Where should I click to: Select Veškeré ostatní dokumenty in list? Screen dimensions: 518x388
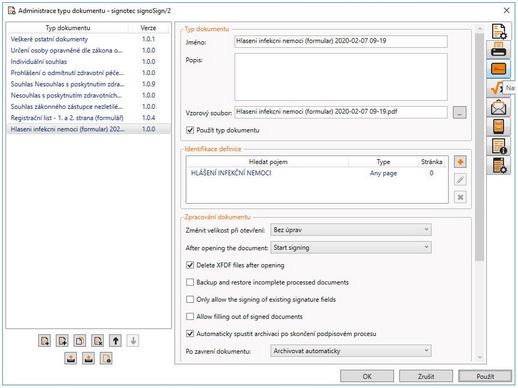click(88, 39)
